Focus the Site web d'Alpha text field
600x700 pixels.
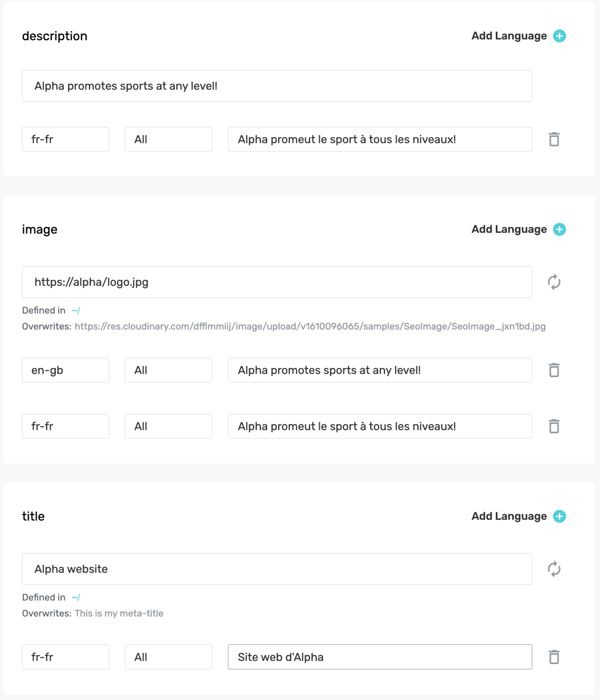click(x=380, y=657)
